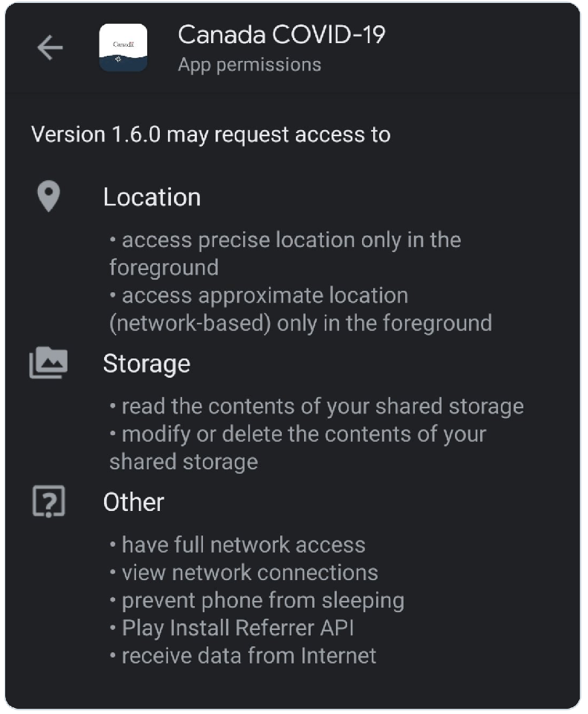Viewport: 588px width, 714px height.
Task: Tap the Location section heading
Action: click(x=152, y=197)
